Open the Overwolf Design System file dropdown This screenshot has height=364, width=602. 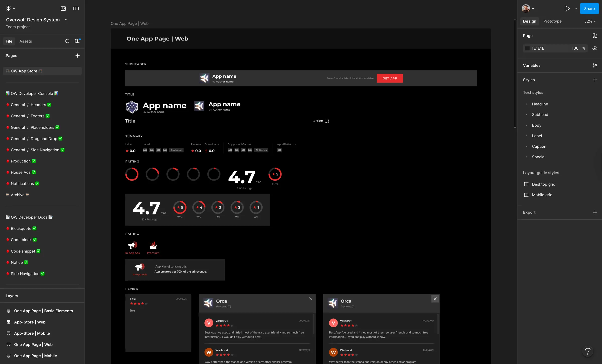pyautogui.click(x=66, y=20)
